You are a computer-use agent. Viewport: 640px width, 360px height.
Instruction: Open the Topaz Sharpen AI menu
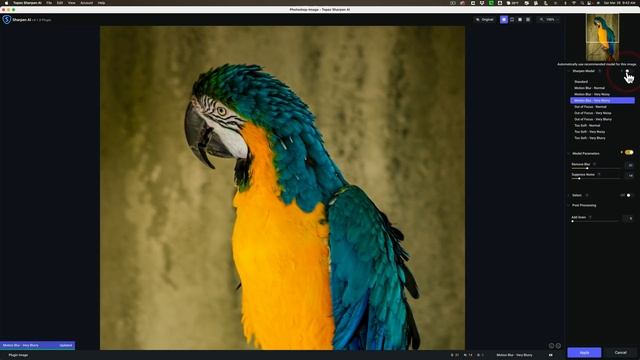(27, 3)
